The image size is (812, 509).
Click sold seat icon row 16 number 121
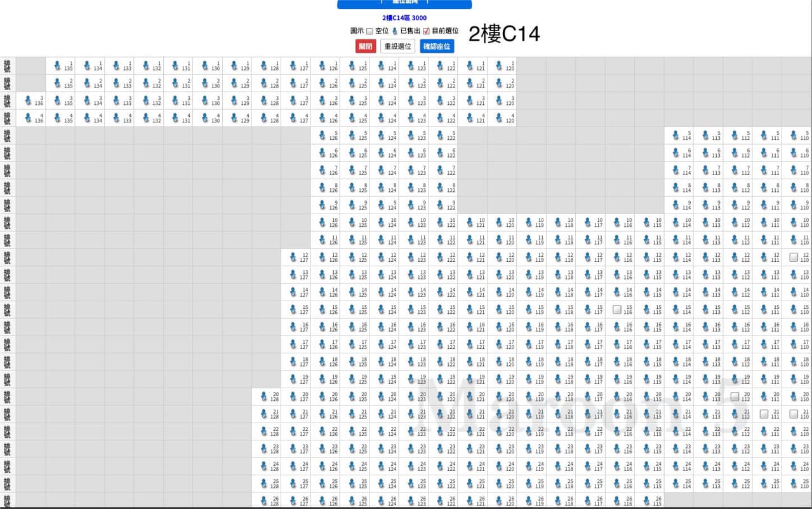tap(470, 327)
